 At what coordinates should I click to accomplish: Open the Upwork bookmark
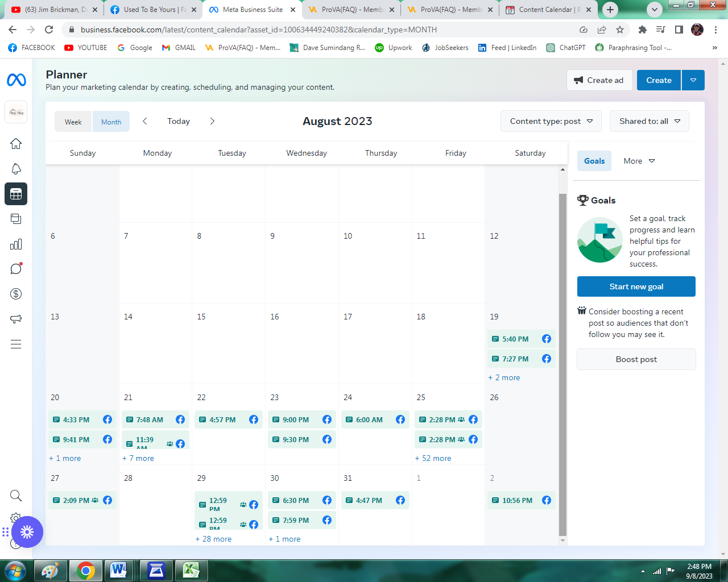click(x=393, y=48)
